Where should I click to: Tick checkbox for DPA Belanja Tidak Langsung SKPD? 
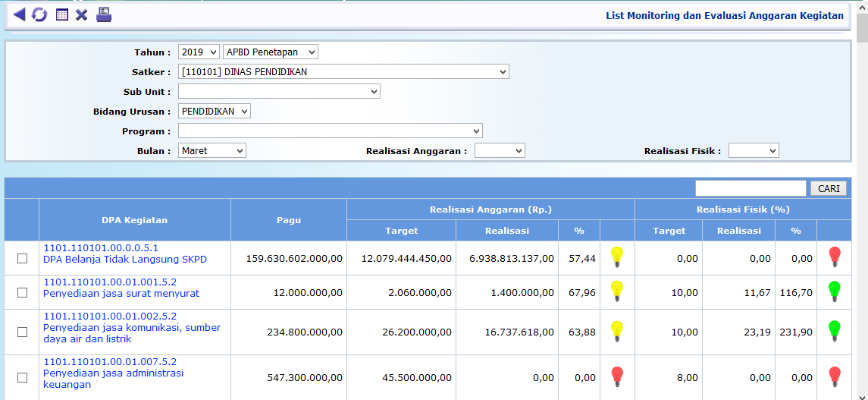point(22,259)
